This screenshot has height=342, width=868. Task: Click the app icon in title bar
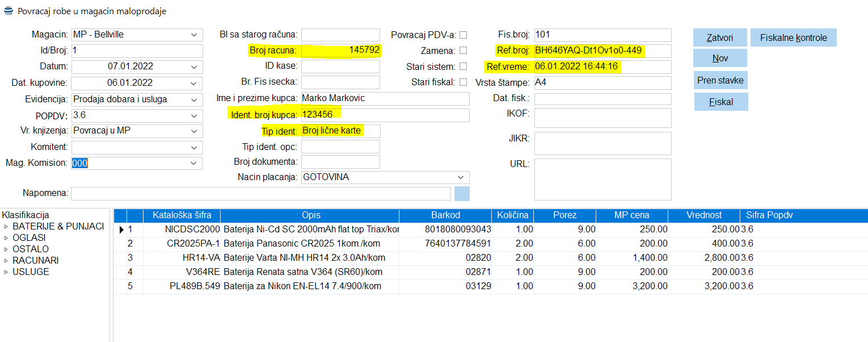[x=9, y=11]
